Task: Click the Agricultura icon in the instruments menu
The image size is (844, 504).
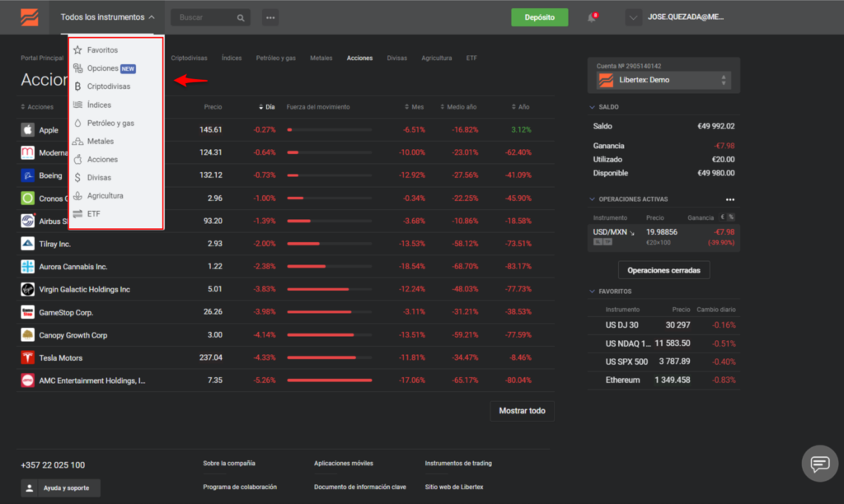Action: (x=78, y=196)
